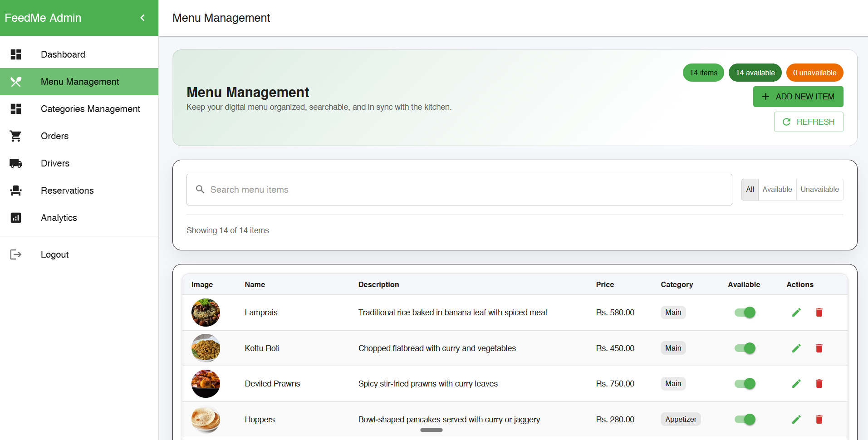Click the edit pencil for Deviled Prawns
Screen dimensions: 868x440
[796, 384]
